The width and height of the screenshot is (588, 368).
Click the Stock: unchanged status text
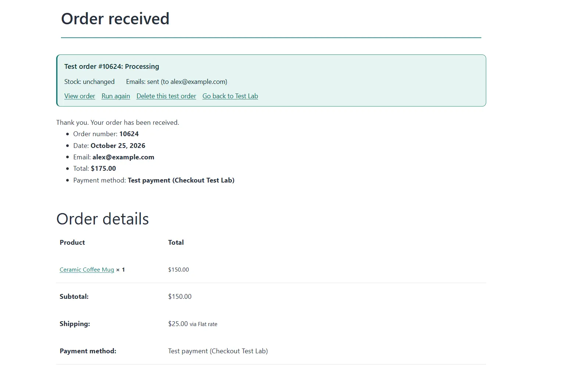89,82
